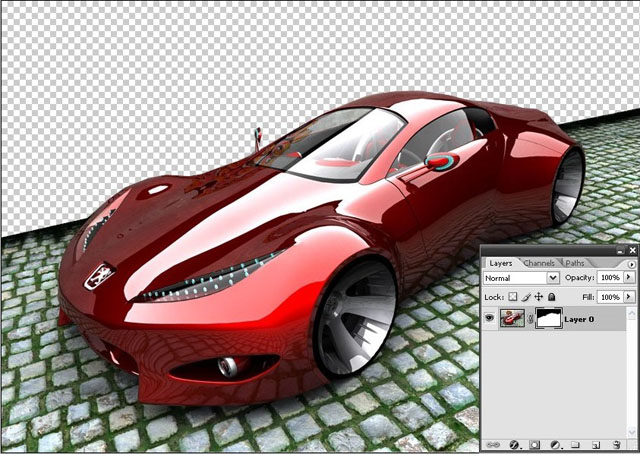Close the Layers panel

coord(632,250)
